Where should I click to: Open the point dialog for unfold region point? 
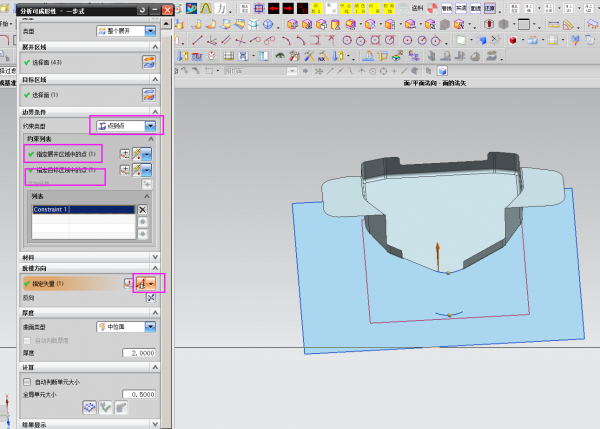(125, 154)
